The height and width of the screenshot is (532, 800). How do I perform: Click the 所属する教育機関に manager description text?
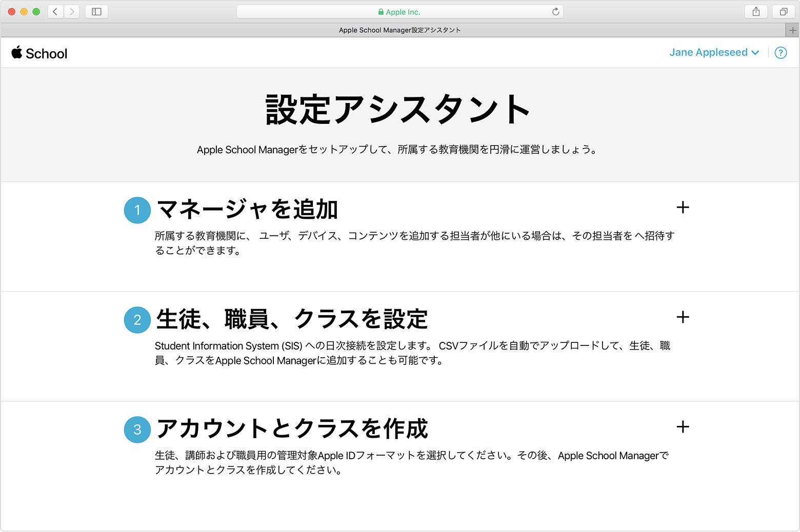pos(415,243)
